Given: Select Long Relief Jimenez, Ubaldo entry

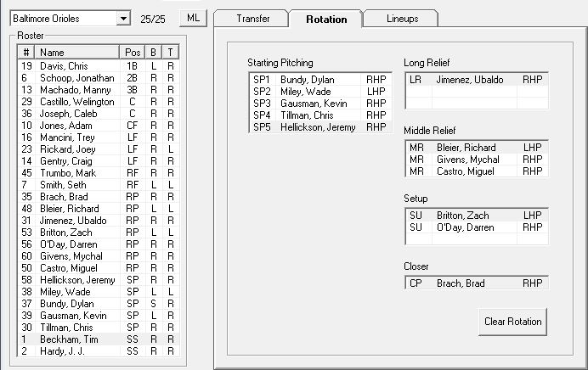Looking at the screenshot, I should (476, 80).
